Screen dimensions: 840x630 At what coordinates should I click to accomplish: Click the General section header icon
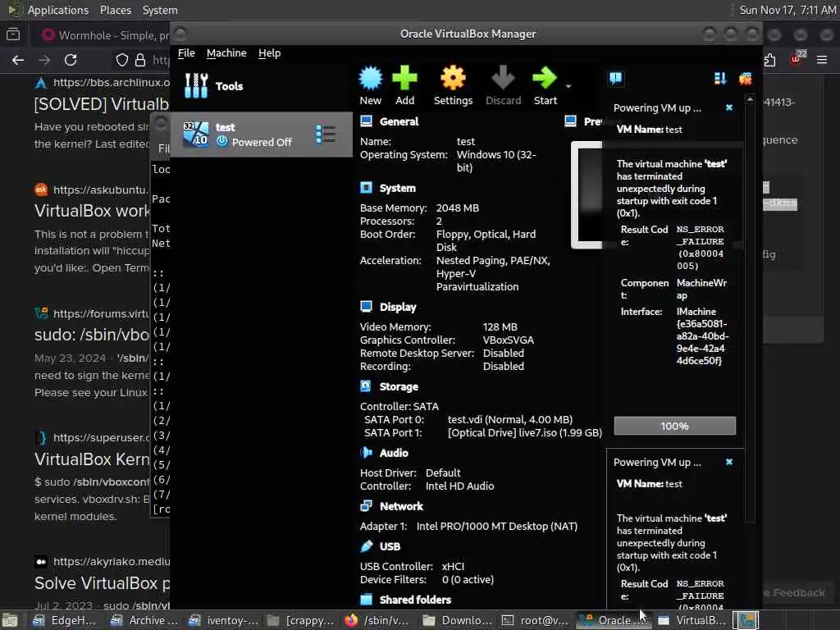click(x=366, y=121)
